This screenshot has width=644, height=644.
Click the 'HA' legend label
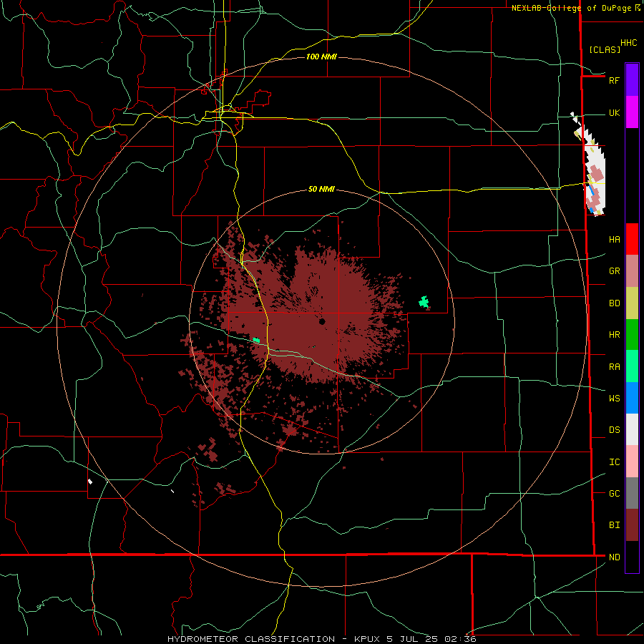[x=615, y=240]
